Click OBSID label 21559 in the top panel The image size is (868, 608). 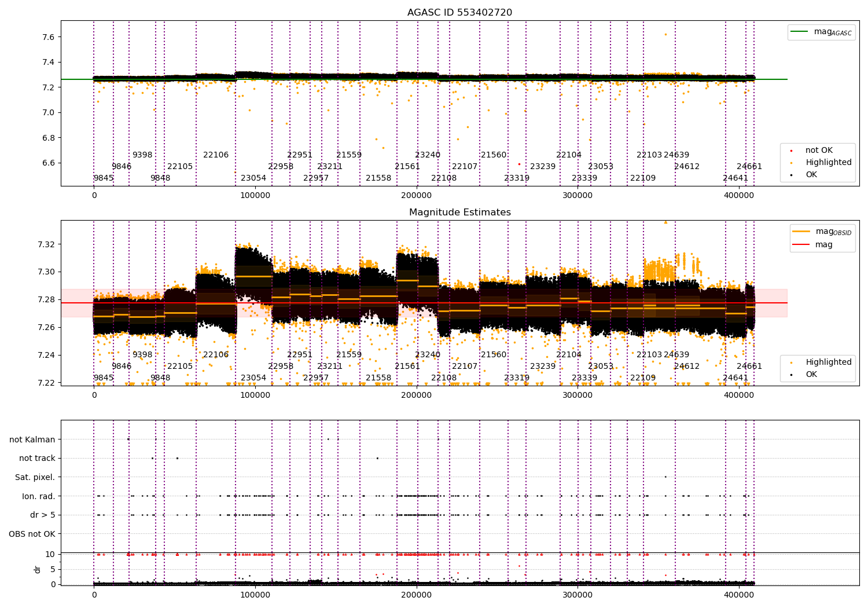[x=349, y=155]
